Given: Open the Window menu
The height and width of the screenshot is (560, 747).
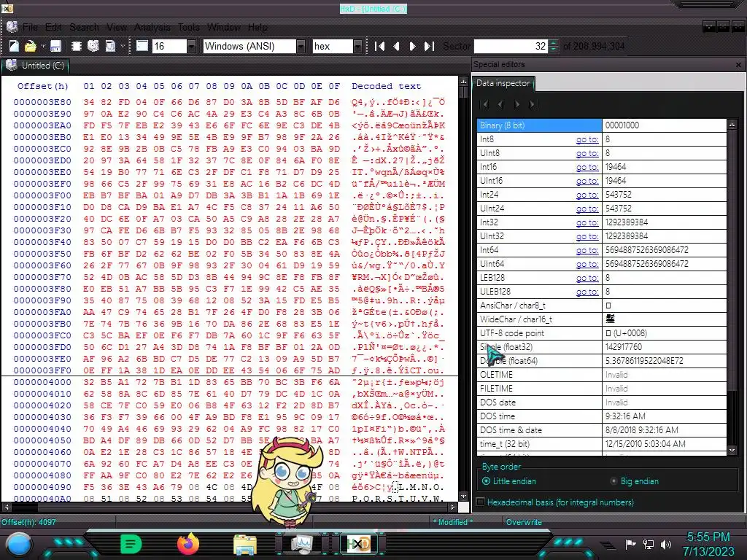Looking at the screenshot, I should point(224,27).
